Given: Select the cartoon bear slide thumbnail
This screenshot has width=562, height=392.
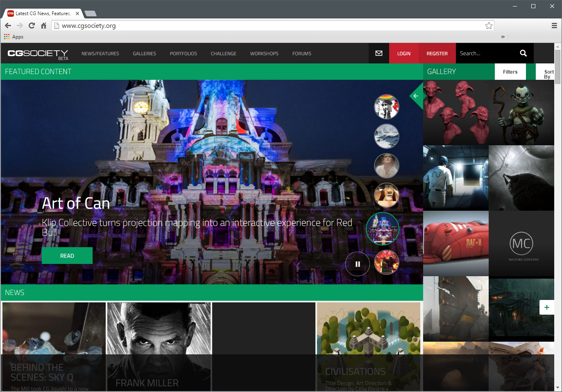Looking at the screenshot, I should pyautogui.click(x=387, y=195).
